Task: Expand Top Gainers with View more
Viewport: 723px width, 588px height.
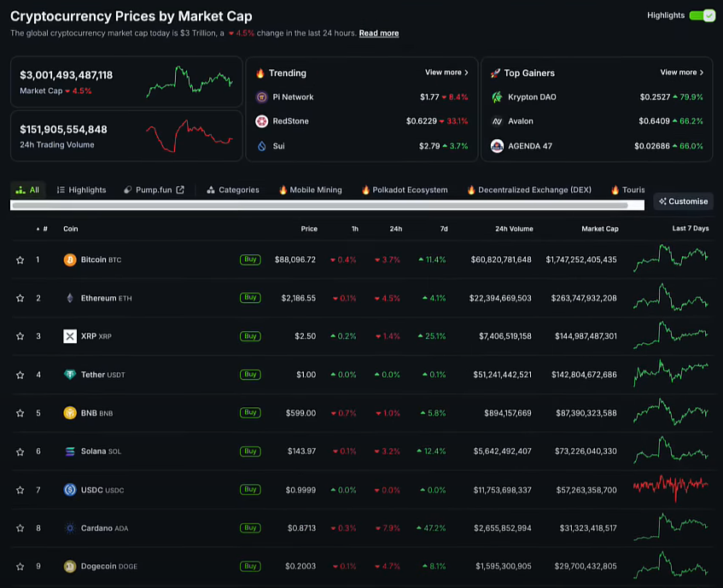Action: click(x=681, y=73)
